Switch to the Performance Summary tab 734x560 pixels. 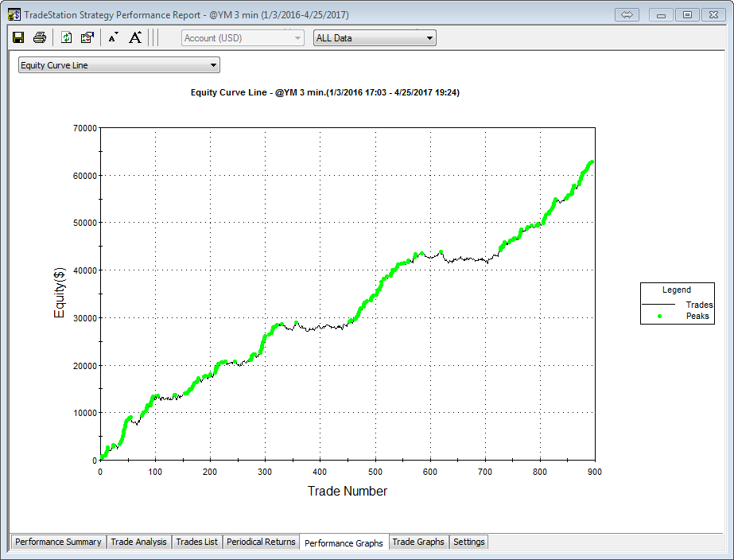pyautogui.click(x=59, y=542)
